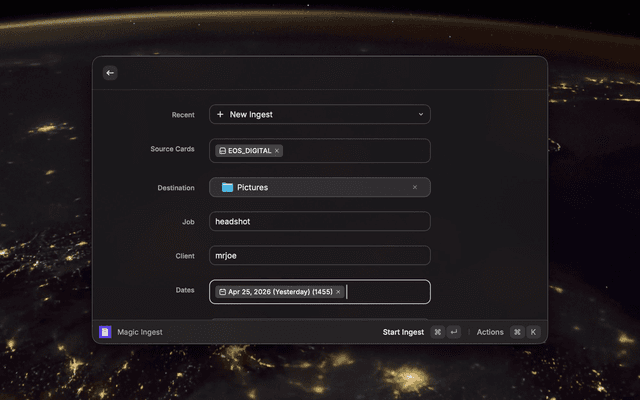Remove the EOS_DIGITAL source card tag

coord(277,151)
